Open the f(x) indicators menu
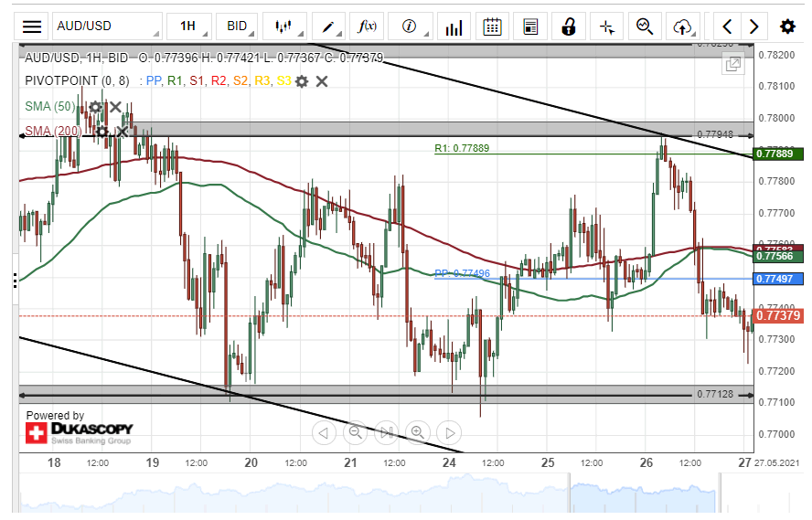Viewport: 812px width, 520px height. (368, 26)
